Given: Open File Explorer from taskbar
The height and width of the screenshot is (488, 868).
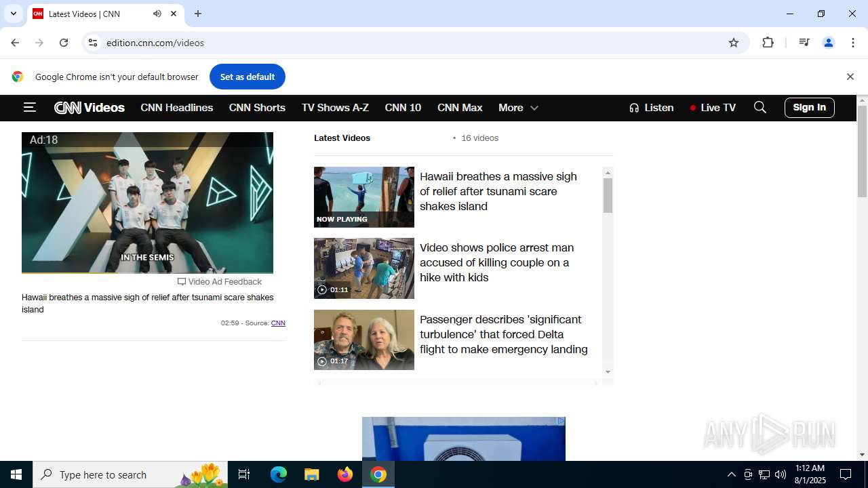Looking at the screenshot, I should click(x=312, y=474).
